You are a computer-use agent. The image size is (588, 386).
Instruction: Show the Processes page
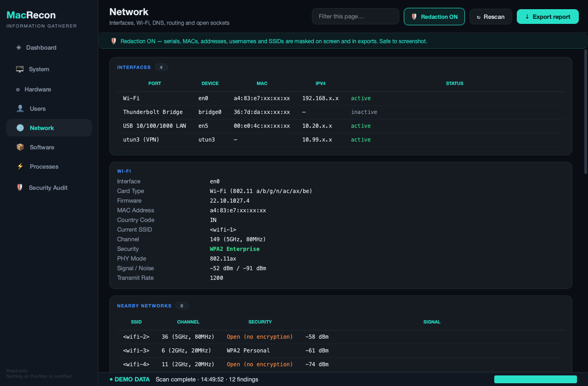(x=49, y=166)
